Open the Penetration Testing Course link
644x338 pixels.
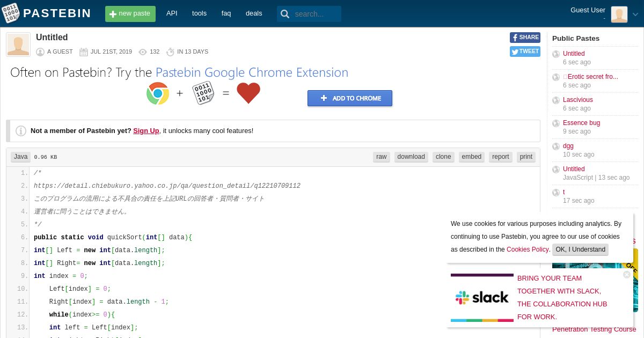(594, 329)
